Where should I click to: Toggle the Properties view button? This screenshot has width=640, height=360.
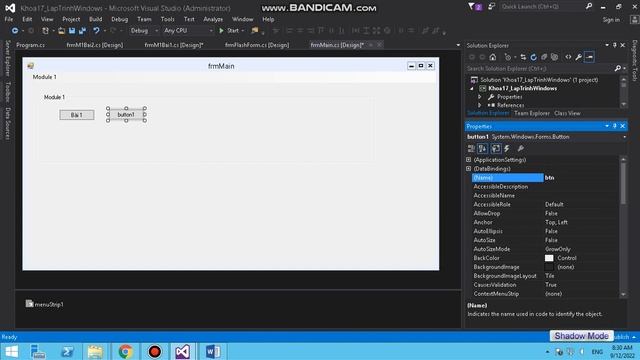496,149
